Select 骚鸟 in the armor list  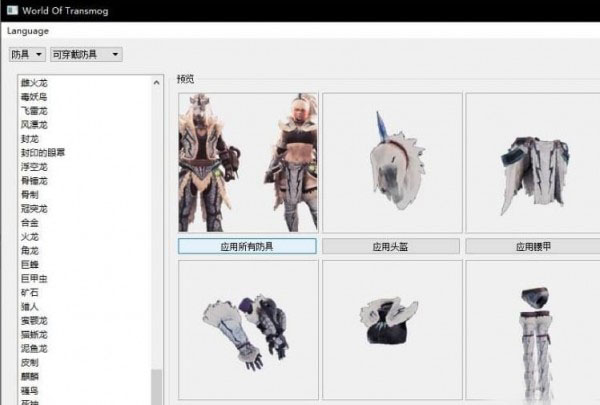[30, 390]
